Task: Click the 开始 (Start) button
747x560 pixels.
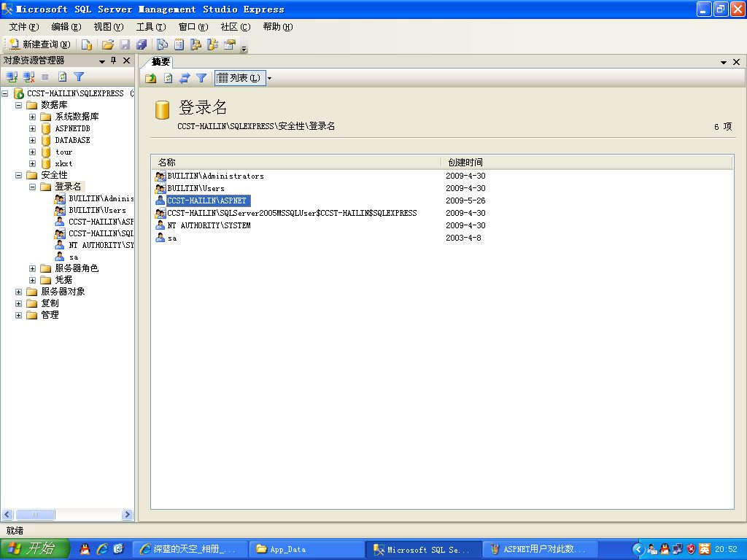Action: point(35,549)
